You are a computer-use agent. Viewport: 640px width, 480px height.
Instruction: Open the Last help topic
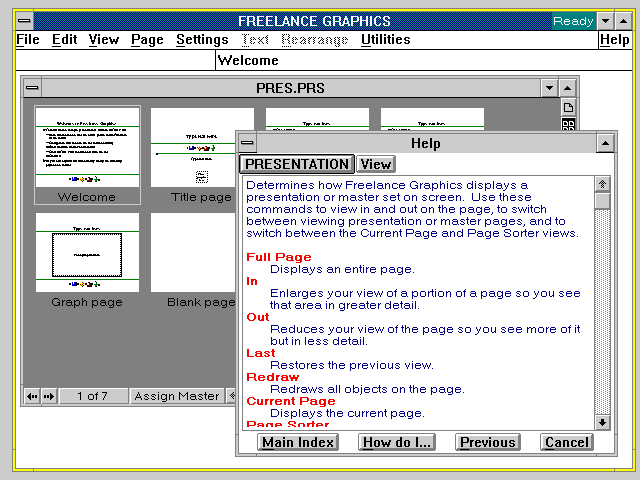tap(260, 353)
